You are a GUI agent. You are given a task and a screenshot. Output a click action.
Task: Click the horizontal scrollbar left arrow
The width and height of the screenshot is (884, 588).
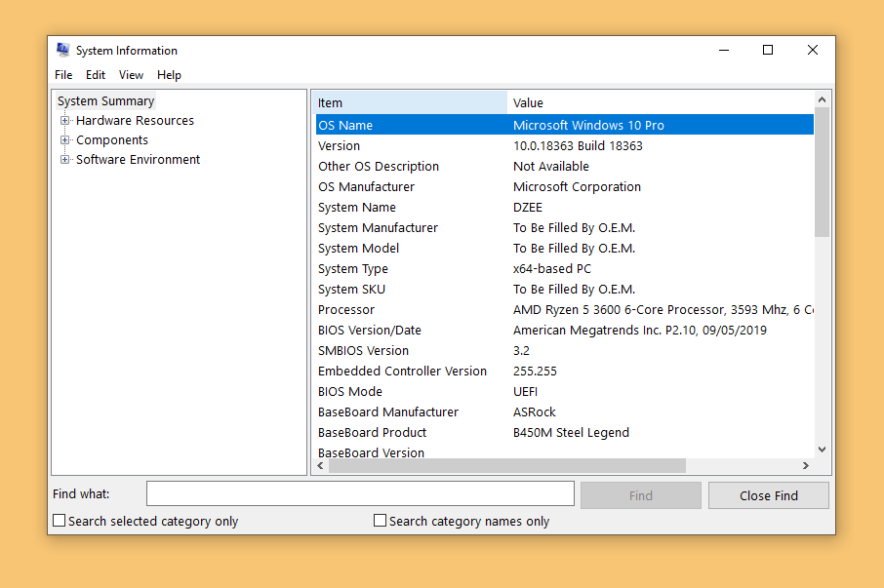[321, 466]
